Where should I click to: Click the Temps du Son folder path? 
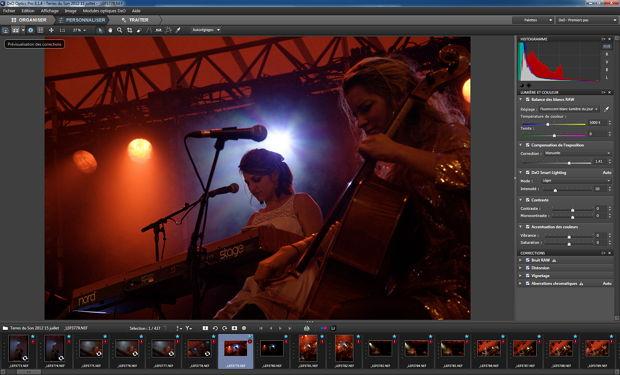(34, 328)
